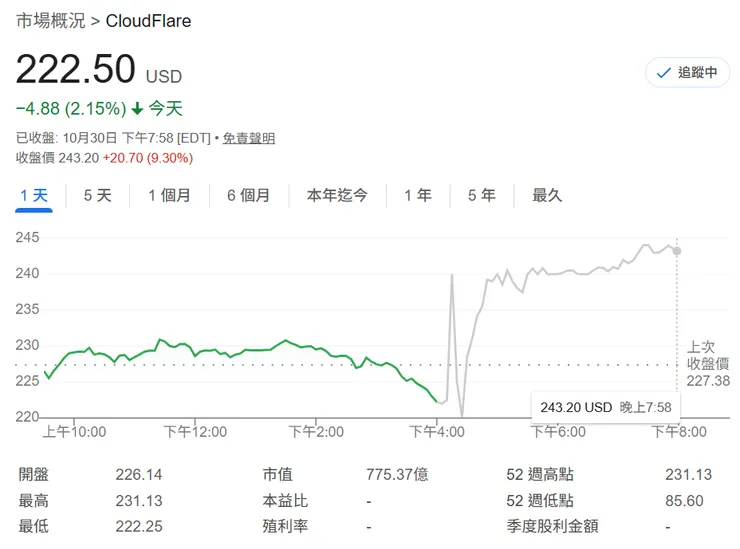Click the −4.88 (2.15%) change text
Image resolution: width=740 pixels, height=549 pixels.
(x=71, y=109)
